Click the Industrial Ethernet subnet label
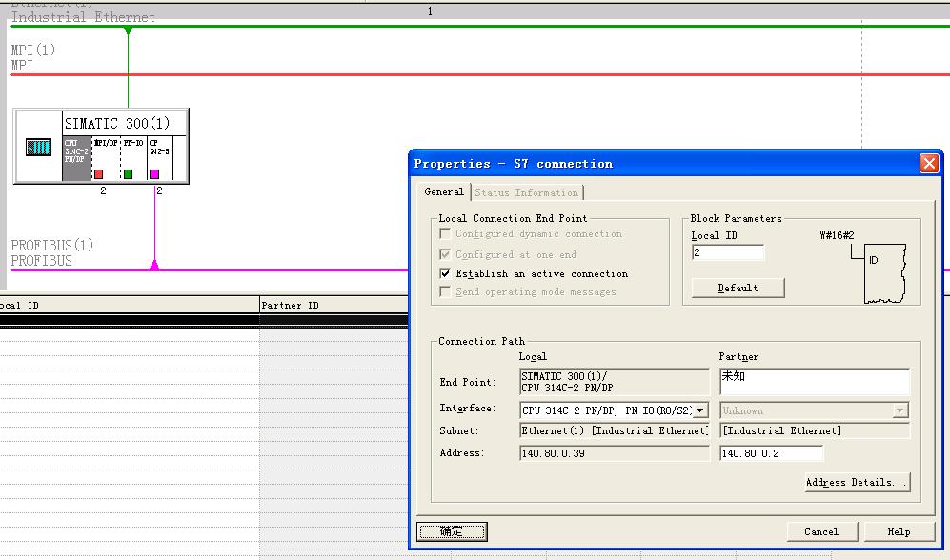 83,17
